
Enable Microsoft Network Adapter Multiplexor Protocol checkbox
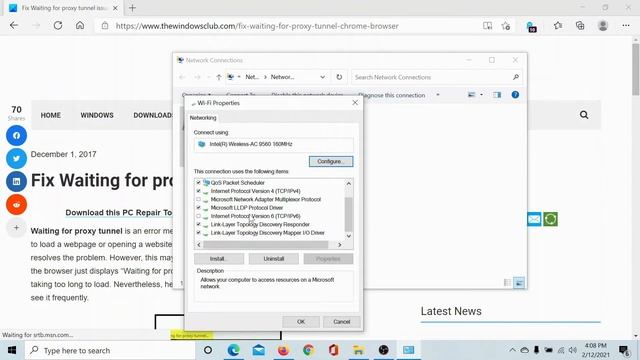pyautogui.click(x=198, y=199)
